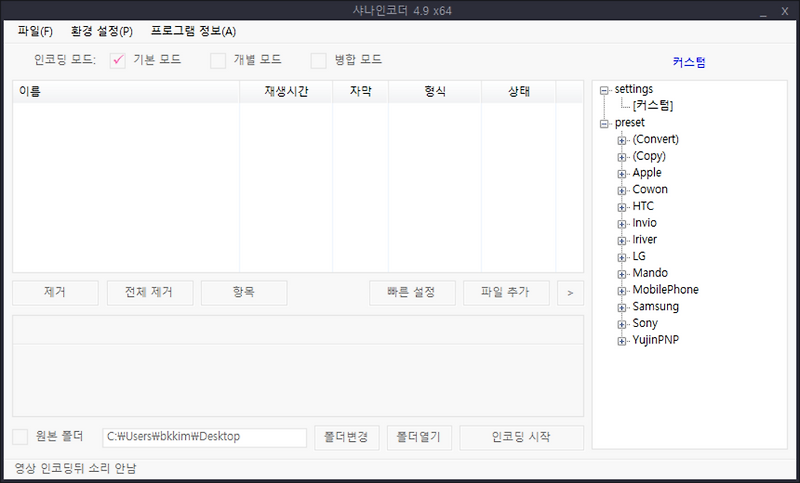Screen dimensions: 800x483
Task: Select the settings label in tree
Action: pyautogui.click(x=634, y=89)
